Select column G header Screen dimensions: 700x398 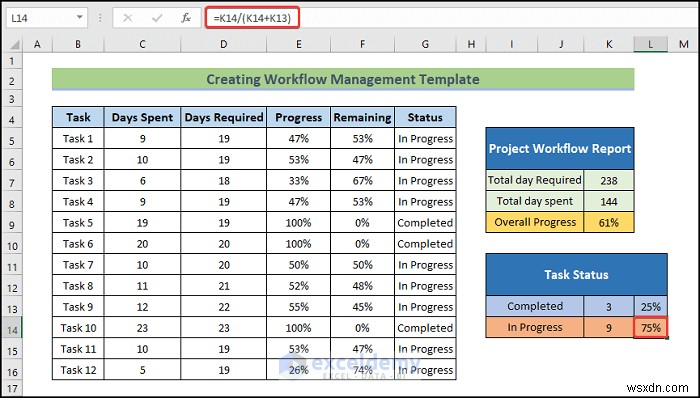coord(425,44)
